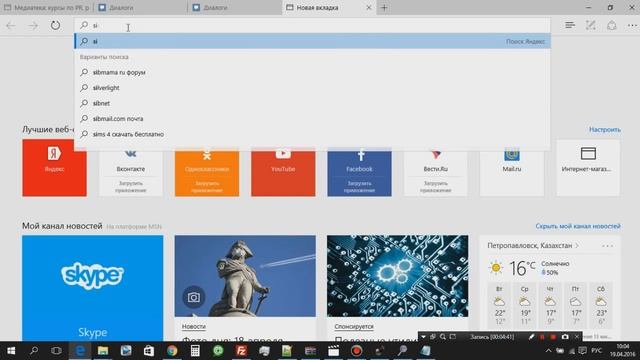
Task: Open taskbar search magnifier
Action: point(34,351)
